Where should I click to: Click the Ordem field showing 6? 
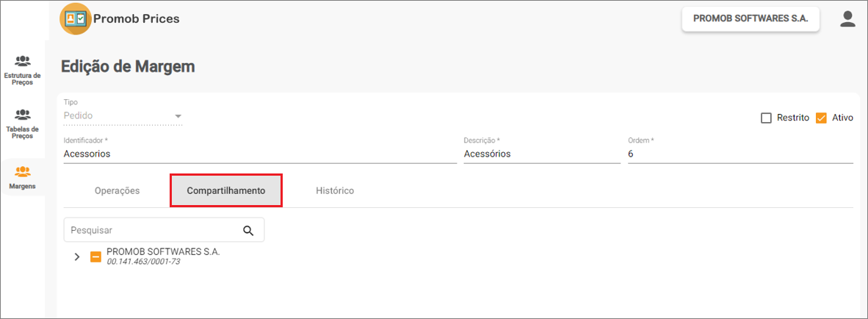(x=741, y=154)
